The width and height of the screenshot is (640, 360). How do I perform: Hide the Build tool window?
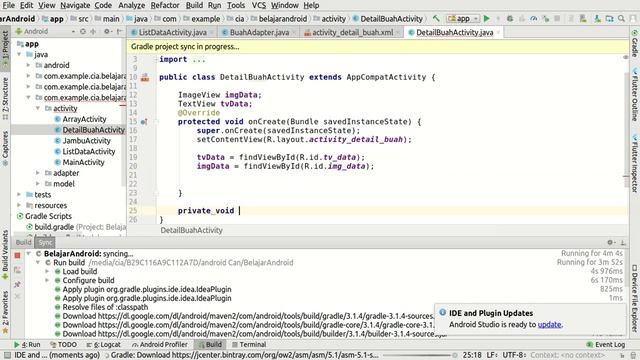(x=623, y=242)
